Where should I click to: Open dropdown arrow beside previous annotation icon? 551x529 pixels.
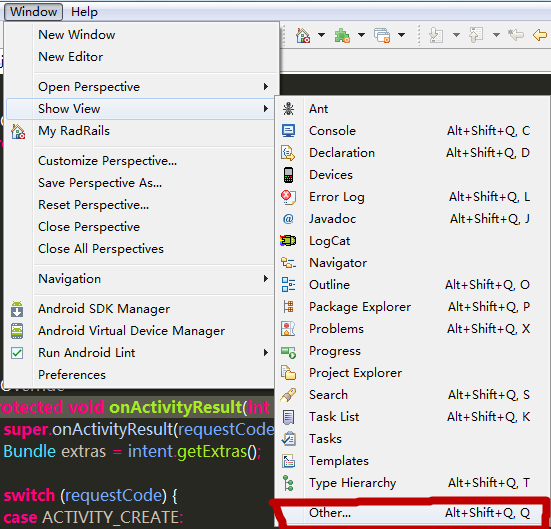(x=496, y=35)
